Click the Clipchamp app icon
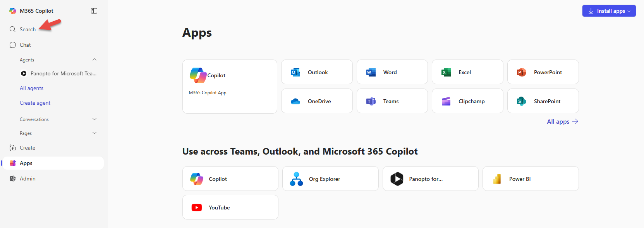Image resolution: width=644 pixels, height=228 pixels. [446, 101]
